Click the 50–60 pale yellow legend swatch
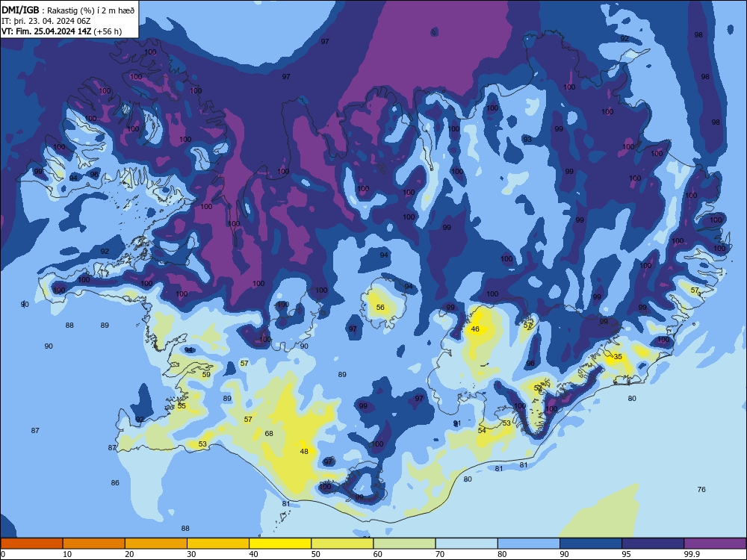Image resolution: width=747 pixels, height=560 pixels. point(342,544)
